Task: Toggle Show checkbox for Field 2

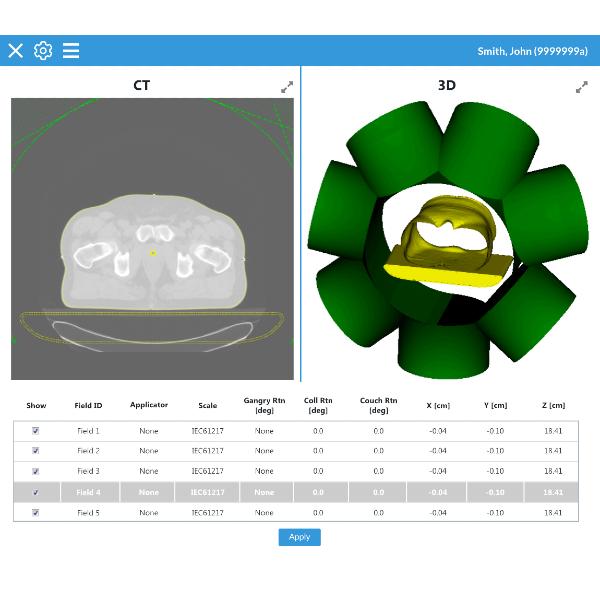Action: 36,451
